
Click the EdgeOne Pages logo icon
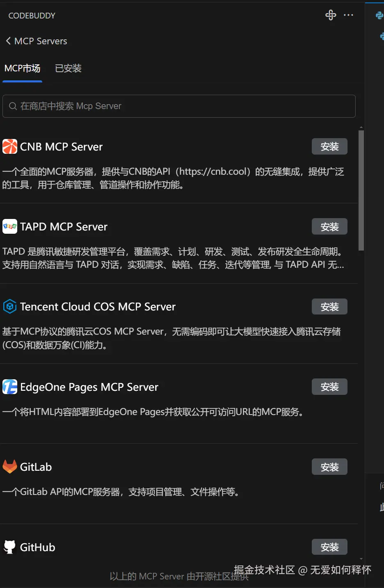(x=10, y=387)
